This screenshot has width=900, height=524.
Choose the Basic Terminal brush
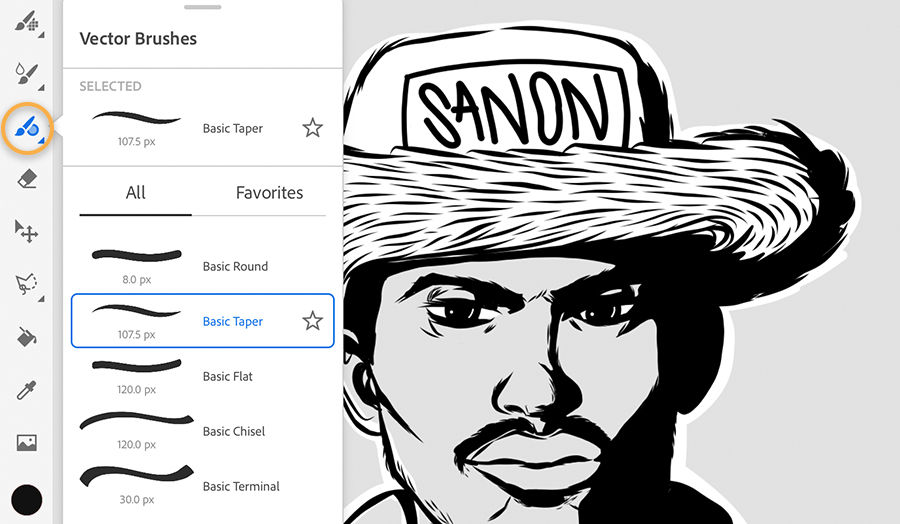[x=241, y=487]
